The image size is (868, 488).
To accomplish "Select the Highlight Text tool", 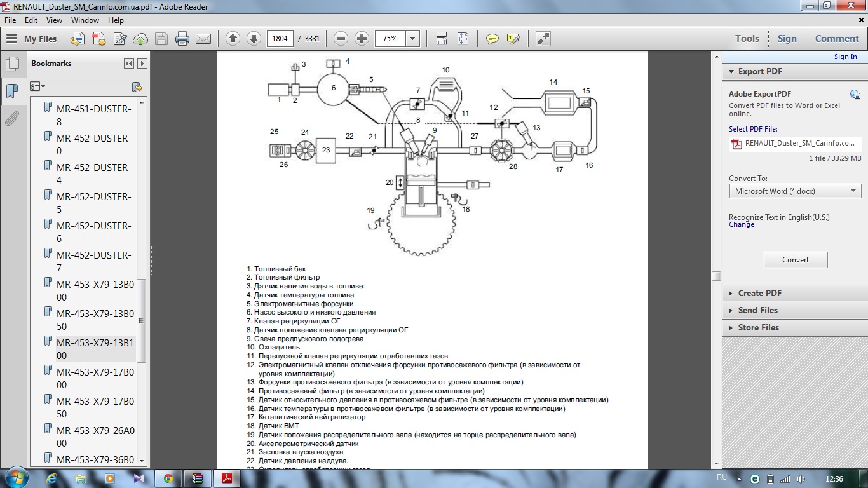I will (x=513, y=39).
